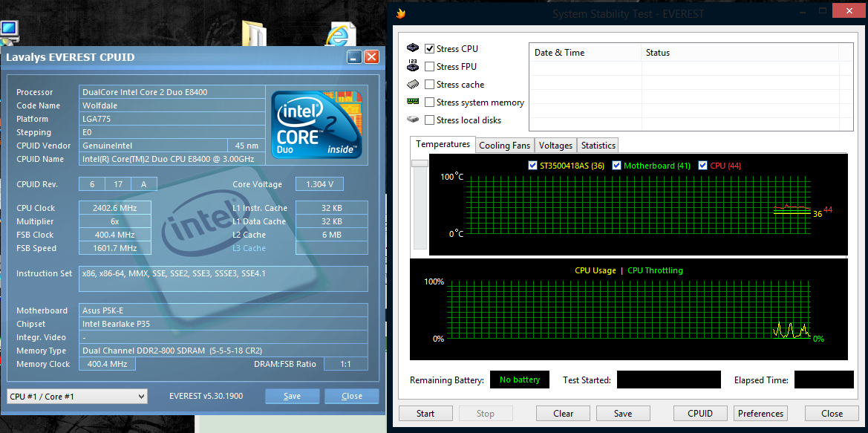Click the L2 Cache value 6 MB
The image size is (868, 433).
pyautogui.click(x=332, y=235)
